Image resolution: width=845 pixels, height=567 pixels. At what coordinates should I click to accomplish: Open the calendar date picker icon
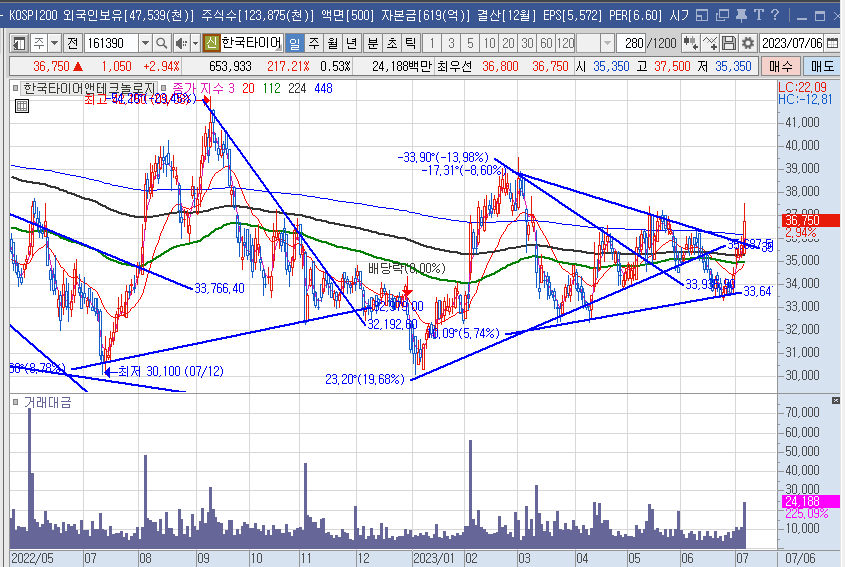833,43
